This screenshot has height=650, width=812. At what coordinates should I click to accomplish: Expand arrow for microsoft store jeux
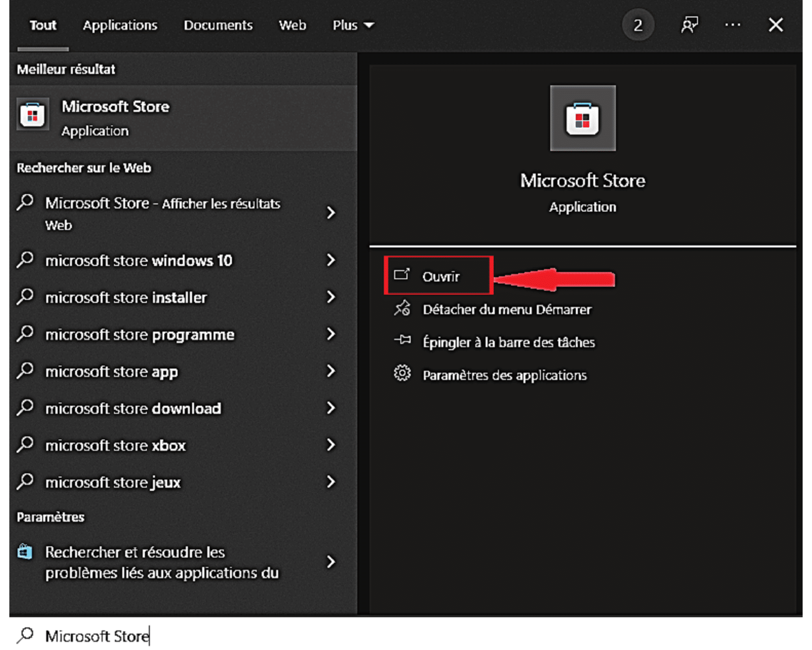coord(331,482)
